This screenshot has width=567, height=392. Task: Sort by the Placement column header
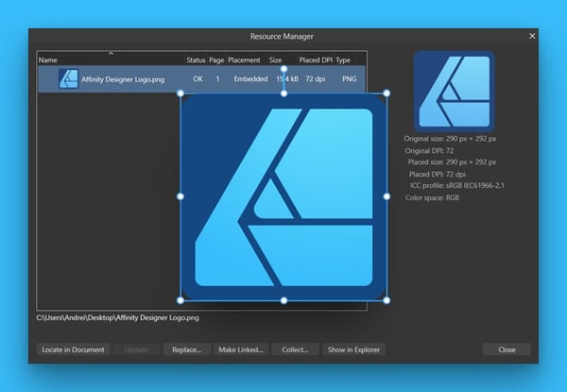coord(244,60)
